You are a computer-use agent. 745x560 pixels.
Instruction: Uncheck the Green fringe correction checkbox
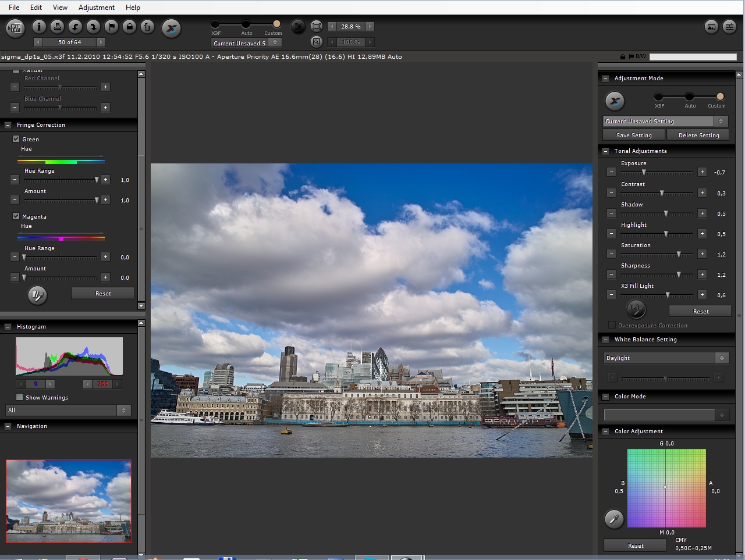click(16, 139)
